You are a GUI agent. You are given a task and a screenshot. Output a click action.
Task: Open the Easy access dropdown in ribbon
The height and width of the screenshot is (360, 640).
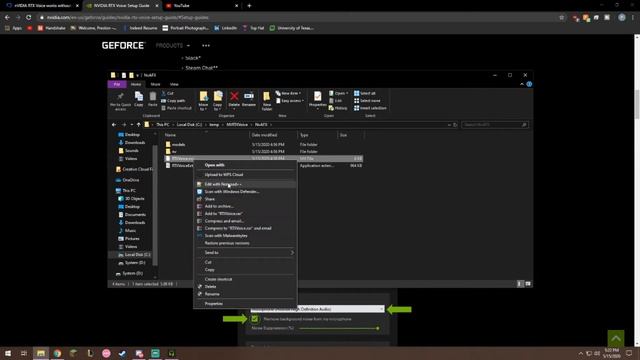pyautogui.click(x=290, y=100)
